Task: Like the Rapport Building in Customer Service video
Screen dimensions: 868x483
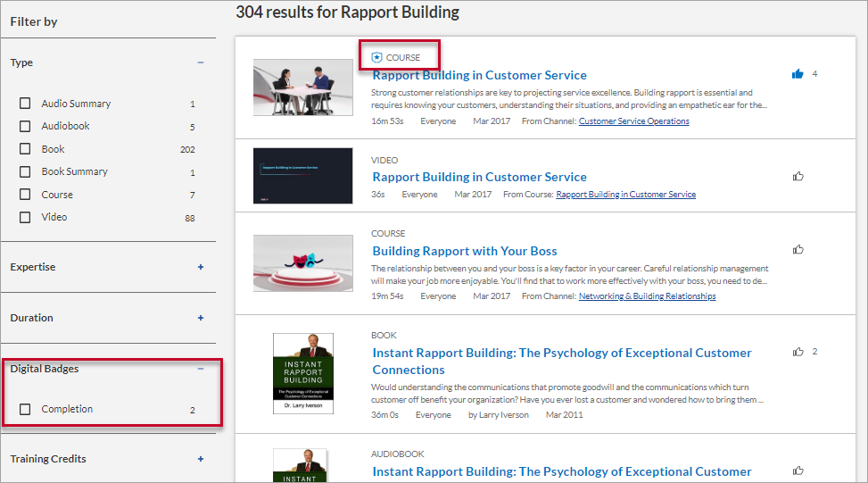Action: point(798,176)
